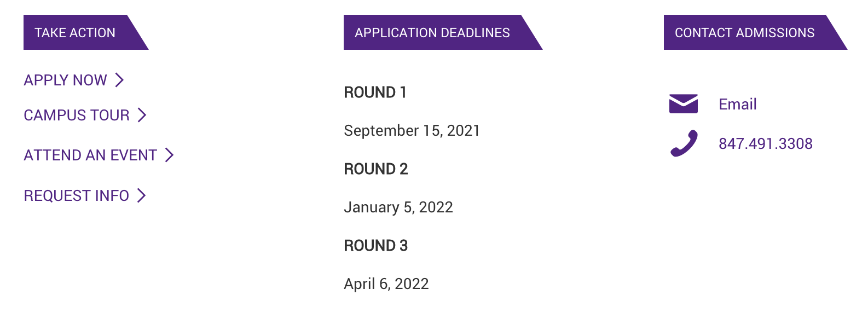This screenshot has height=312, width=868.
Task: Select the January 5, 2022 date text
Action: 398,207
